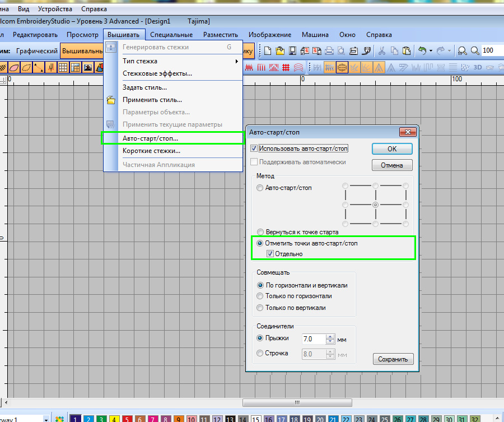This screenshot has height=422, width=504.
Task: Click the Open file folder icon
Action: (x=280, y=51)
